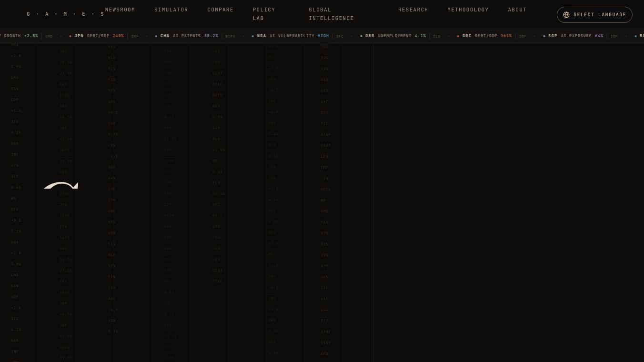Open the G·A·M·E·S home logo

[x=65, y=14]
